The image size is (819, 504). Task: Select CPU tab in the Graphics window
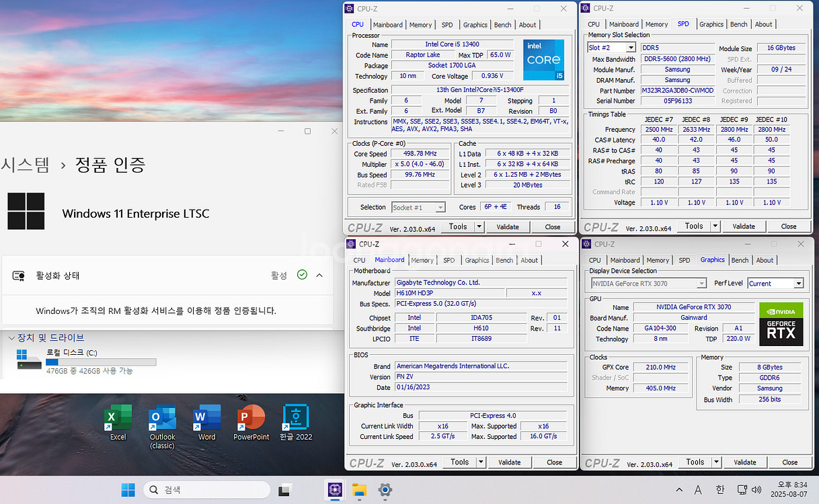coord(595,260)
